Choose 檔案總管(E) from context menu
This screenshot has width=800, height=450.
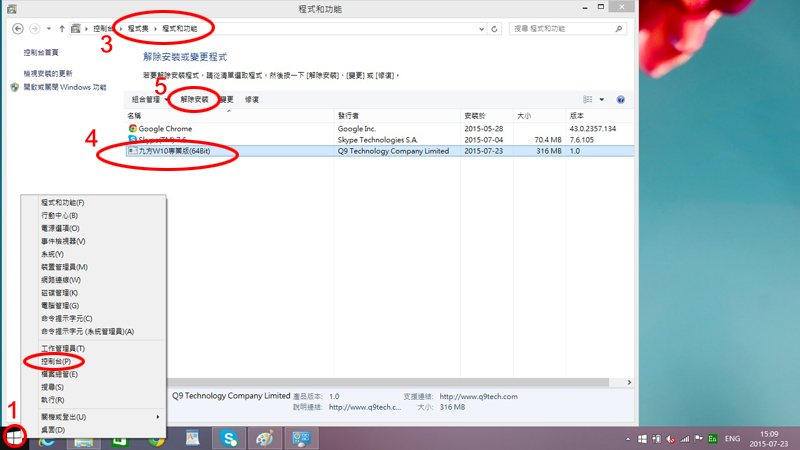[59, 374]
